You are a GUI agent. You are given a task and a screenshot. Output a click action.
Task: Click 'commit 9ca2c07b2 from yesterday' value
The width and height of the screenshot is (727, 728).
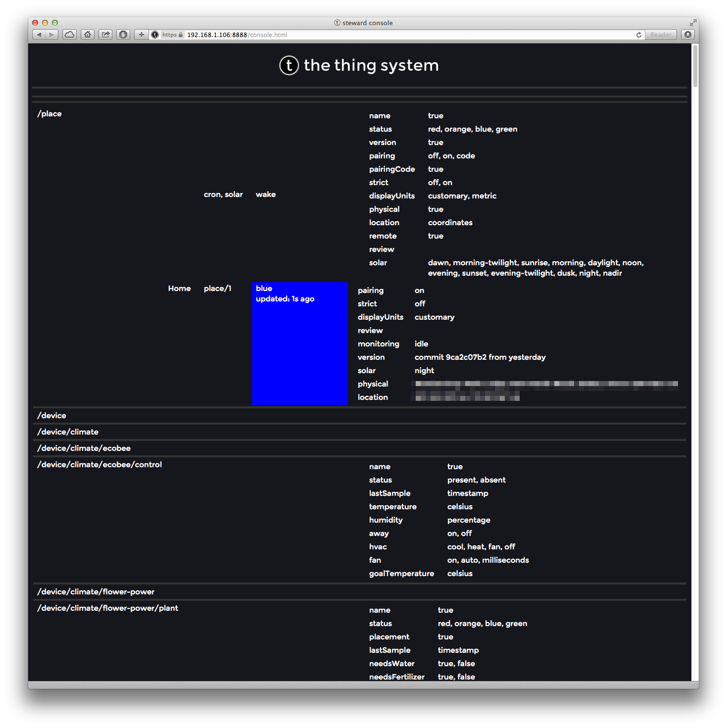[480, 357]
